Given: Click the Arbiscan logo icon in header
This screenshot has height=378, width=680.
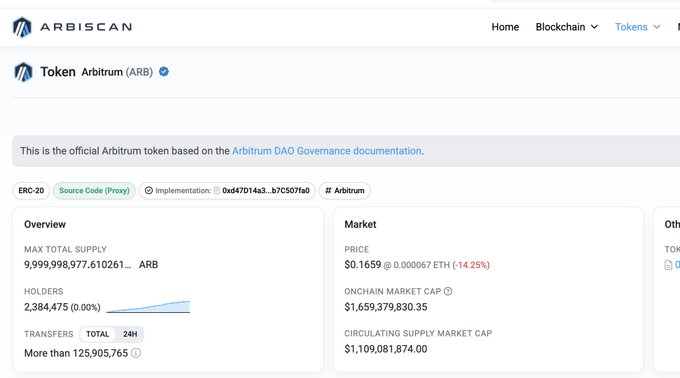Looking at the screenshot, I should tap(22, 27).
